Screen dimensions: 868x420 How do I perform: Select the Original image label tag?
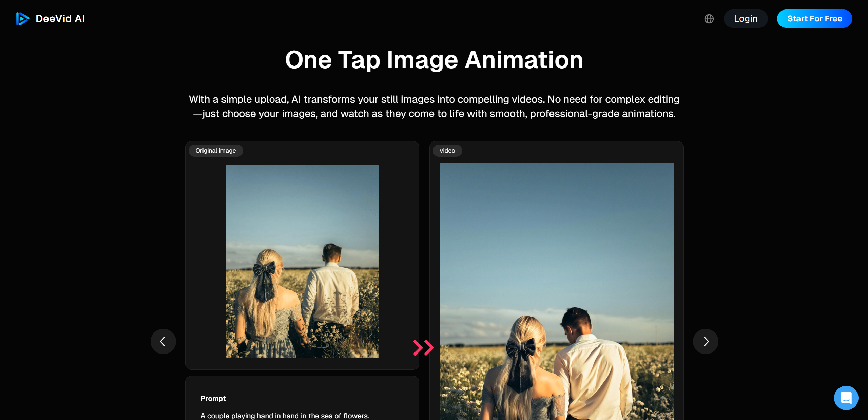pyautogui.click(x=215, y=151)
